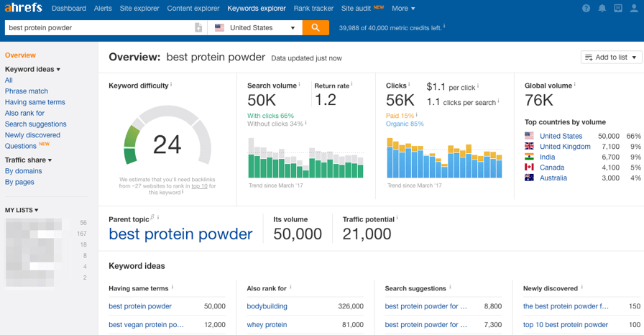Click the info icon after metric credits left
Viewport: 644px width, 335px height.
coord(444,27)
